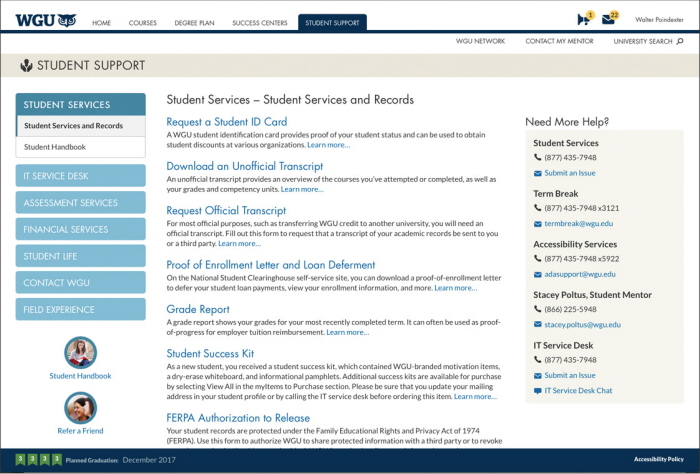Click Contact My Mentor link

pos(559,41)
